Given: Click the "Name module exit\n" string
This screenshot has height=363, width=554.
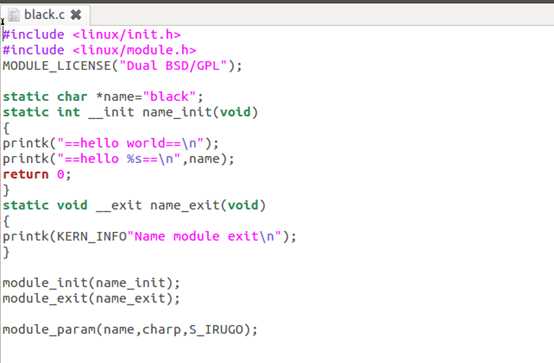Looking at the screenshot, I should point(204,236).
